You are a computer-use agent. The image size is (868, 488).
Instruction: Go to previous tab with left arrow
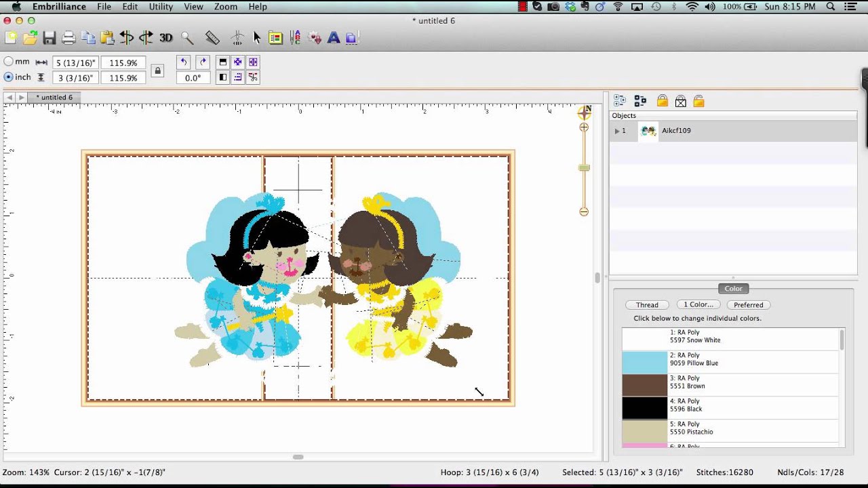point(9,98)
